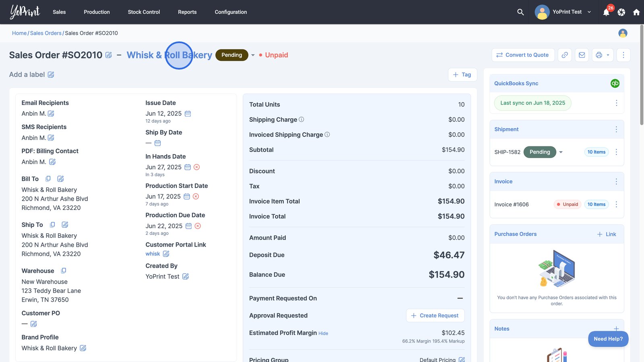This screenshot has width=644, height=362.
Task: Show Invoiced Shipping Charge info tooltip
Action: point(327,135)
